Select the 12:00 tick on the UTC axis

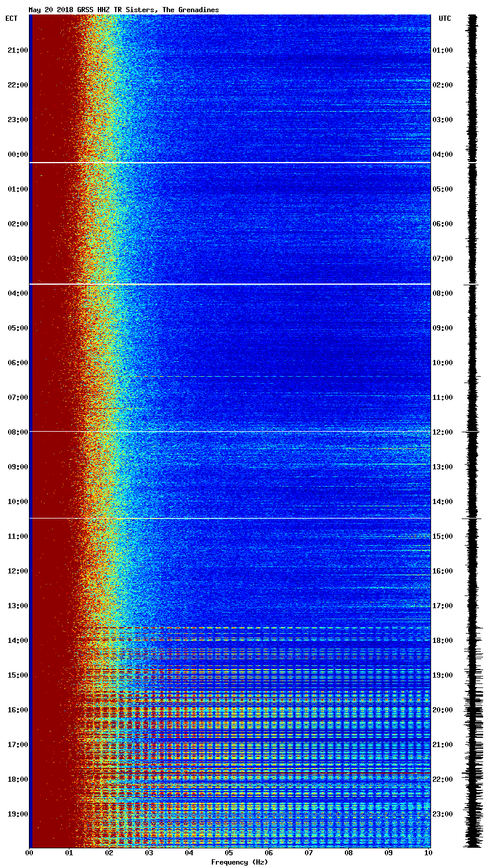[x=443, y=432]
